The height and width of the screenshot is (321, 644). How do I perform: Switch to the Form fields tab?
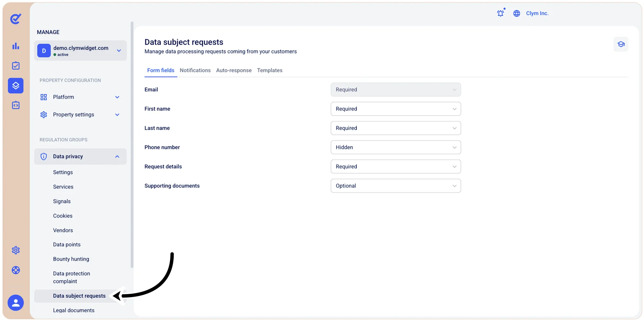[x=161, y=70]
